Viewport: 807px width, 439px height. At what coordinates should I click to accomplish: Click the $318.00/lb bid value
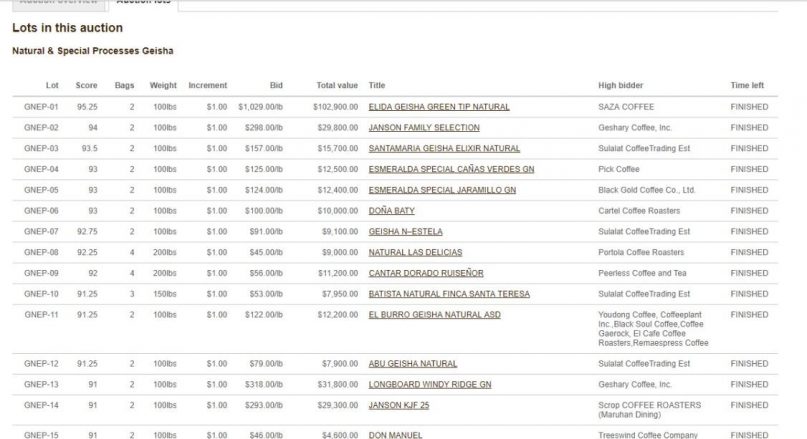(264, 384)
